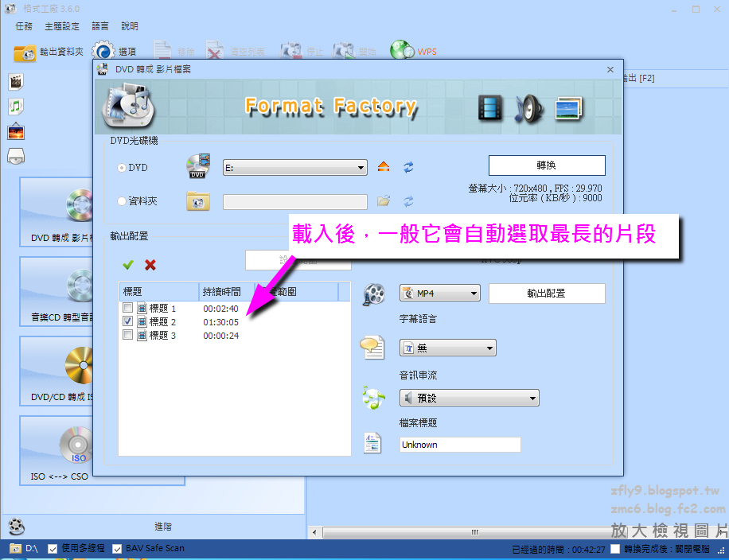Image resolution: width=729 pixels, height=560 pixels.
Task: Select duration 00:02:40 of 標題 1
Action: click(220, 309)
